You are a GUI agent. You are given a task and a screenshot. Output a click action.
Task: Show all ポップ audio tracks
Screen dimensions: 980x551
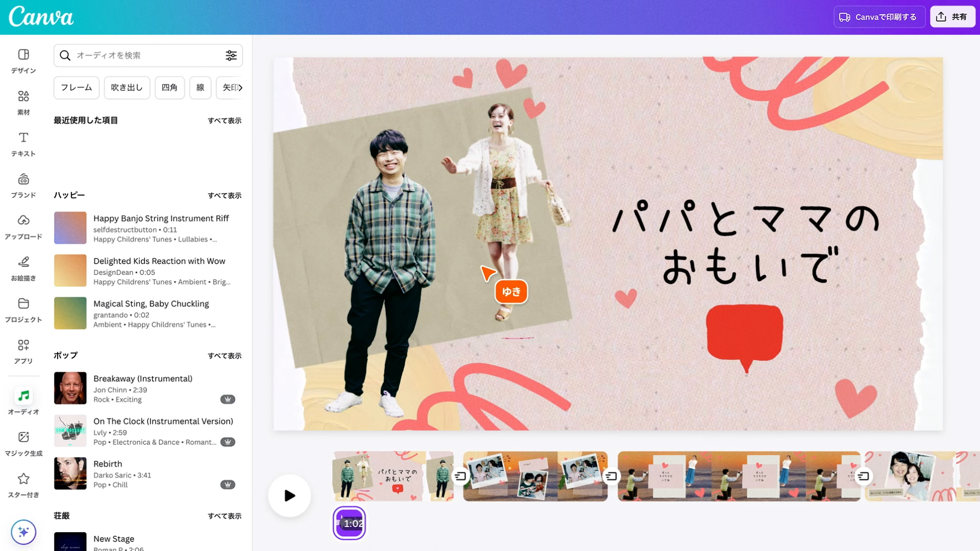click(225, 356)
